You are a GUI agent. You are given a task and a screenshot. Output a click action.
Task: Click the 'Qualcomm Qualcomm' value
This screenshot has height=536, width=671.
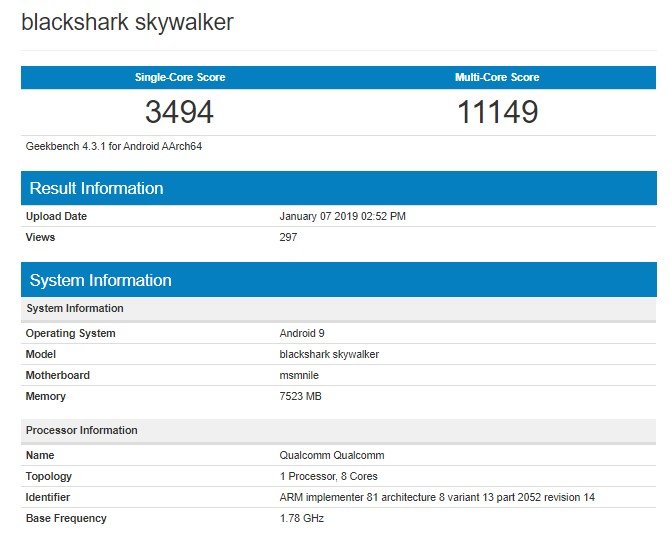click(x=332, y=455)
